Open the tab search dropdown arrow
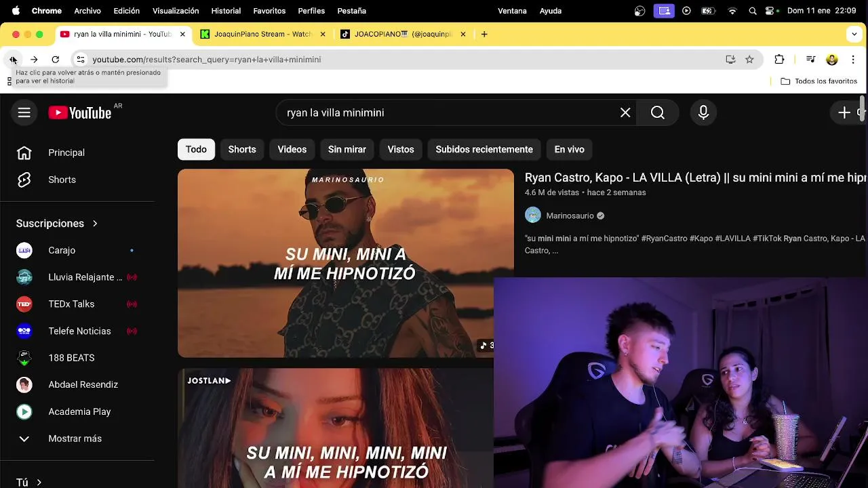Viewport: 868px width, 488px height. click(854, 34)
